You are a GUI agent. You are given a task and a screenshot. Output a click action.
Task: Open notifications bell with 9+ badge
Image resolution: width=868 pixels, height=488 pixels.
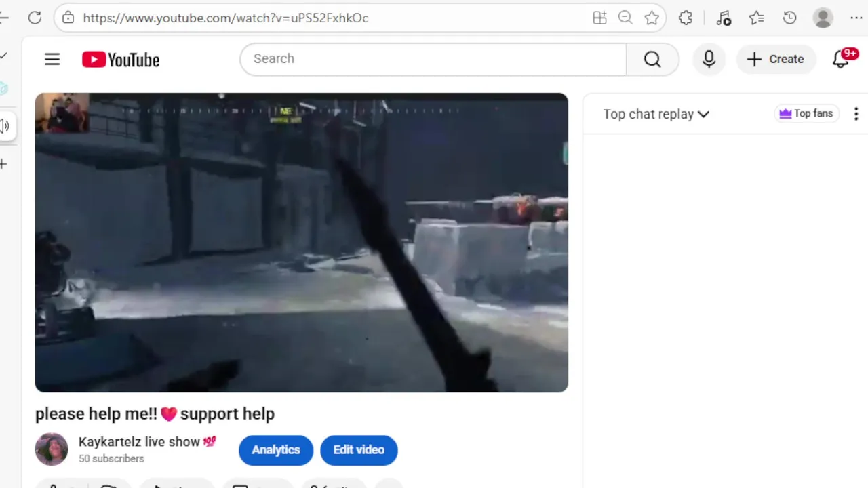[x=842, y=60]
